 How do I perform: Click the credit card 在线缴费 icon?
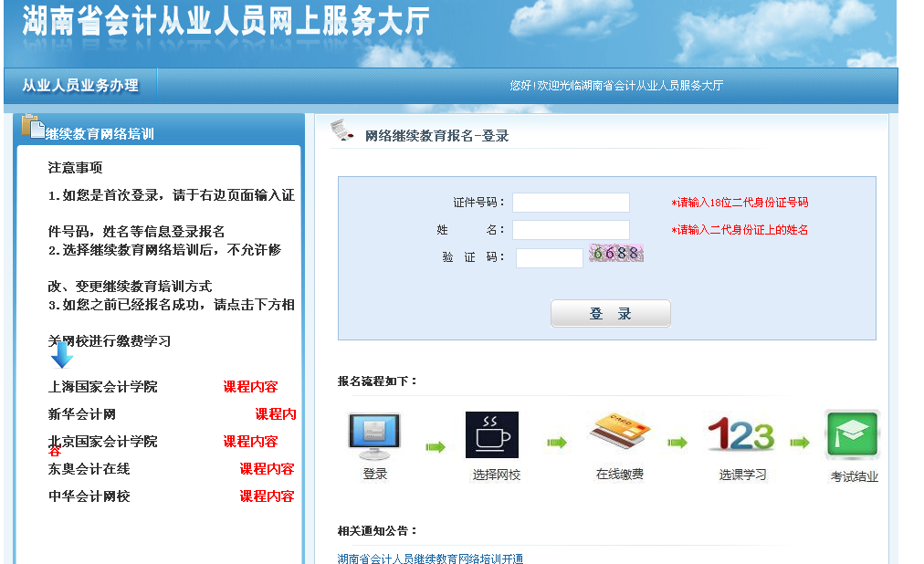[x=620, y=433]
